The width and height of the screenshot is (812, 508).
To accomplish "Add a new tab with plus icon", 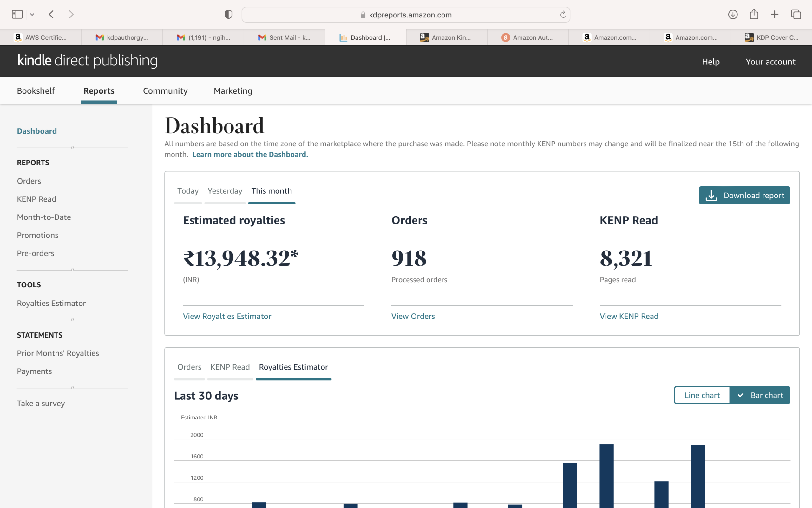I will 775,15.
